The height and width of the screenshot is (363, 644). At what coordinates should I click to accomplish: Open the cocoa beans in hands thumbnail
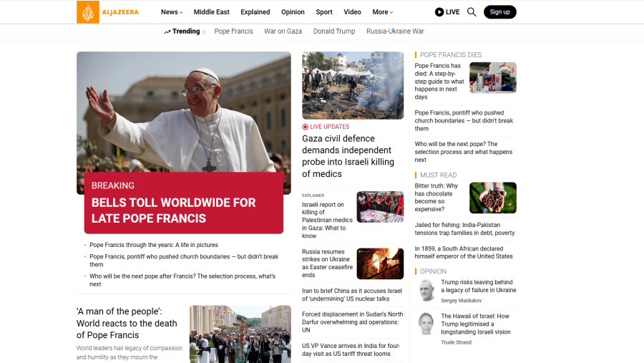coord(493,198)
